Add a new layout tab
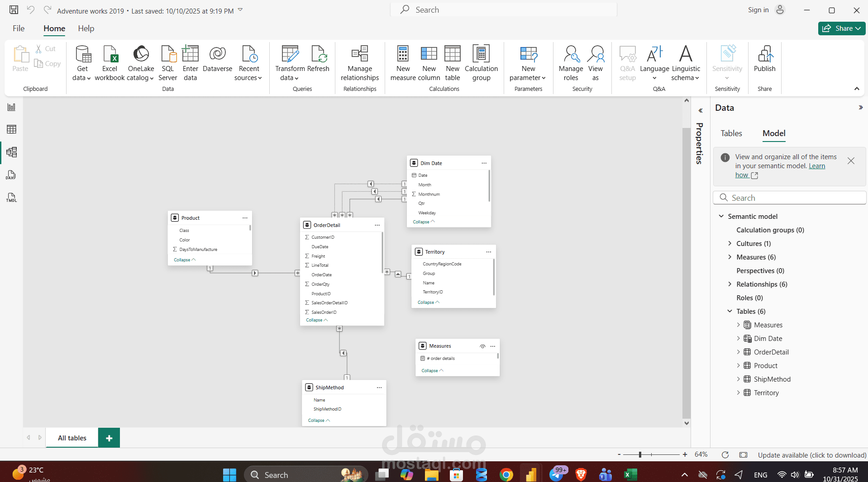Viewport: 868px width, 482px height. (x=109, y=438)
